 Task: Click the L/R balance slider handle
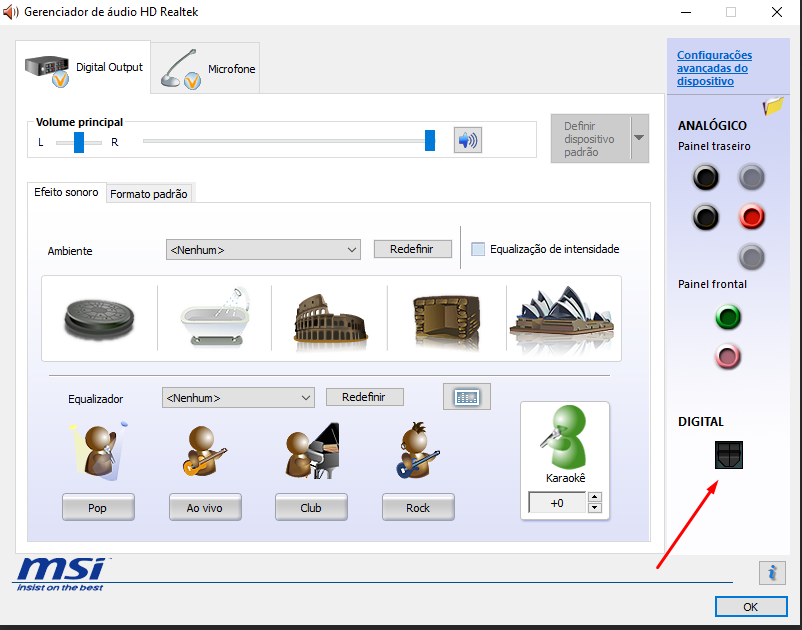coord(78,142)
